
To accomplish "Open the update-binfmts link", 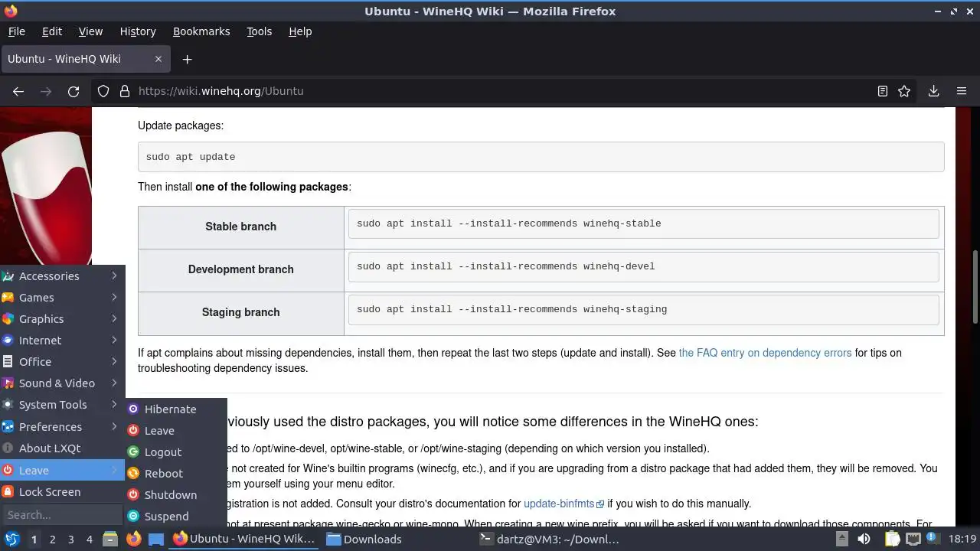I will [x=563, y=504].
